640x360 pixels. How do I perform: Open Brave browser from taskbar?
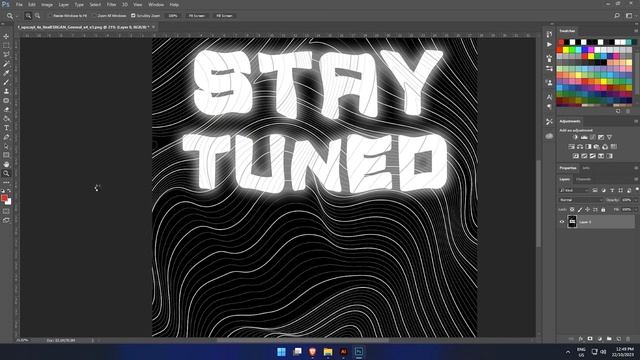tap(312, 352)
